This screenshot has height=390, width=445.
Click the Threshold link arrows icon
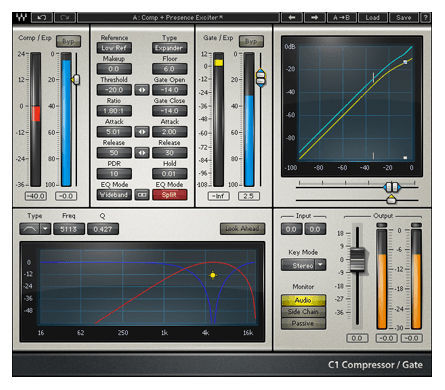[142, 90]
